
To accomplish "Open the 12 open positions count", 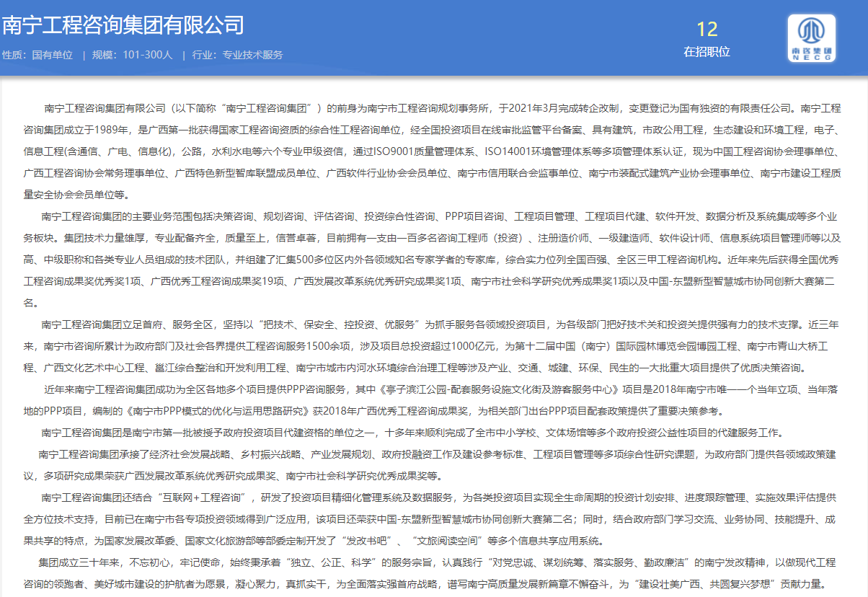I will point(707,29).
